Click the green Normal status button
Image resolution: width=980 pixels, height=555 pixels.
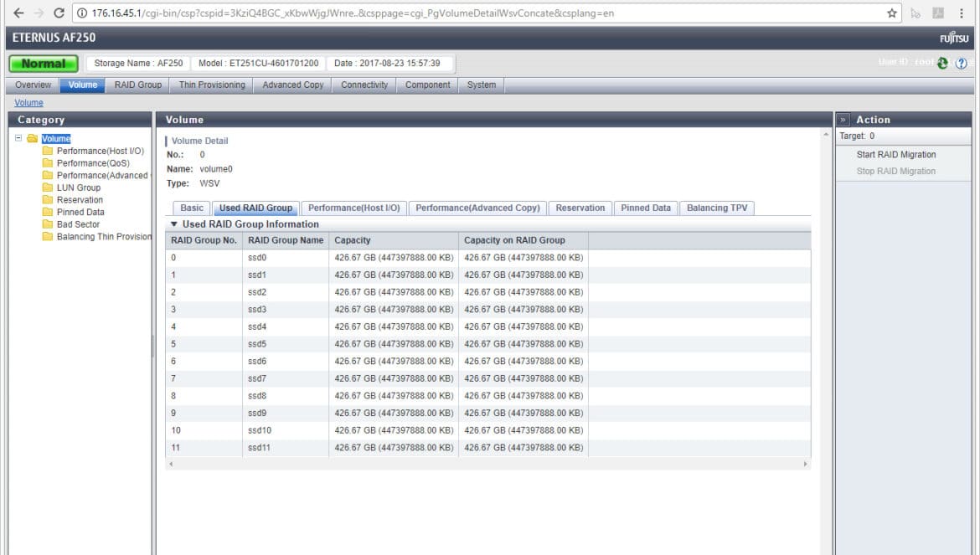(44, 64)
